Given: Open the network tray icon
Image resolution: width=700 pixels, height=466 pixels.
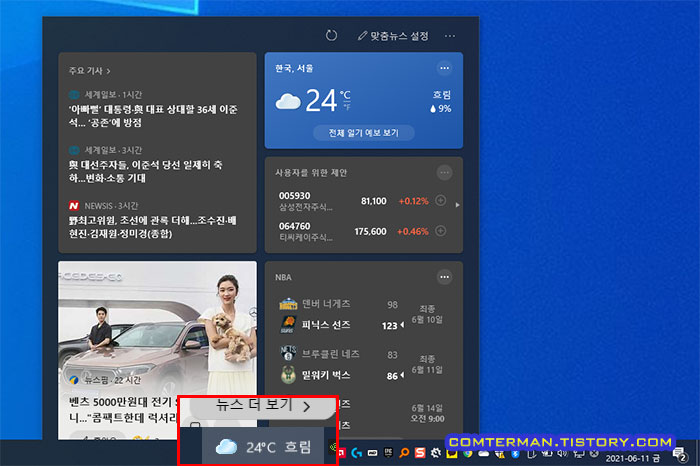Looking at the screenshot, I should coord(579,454).
